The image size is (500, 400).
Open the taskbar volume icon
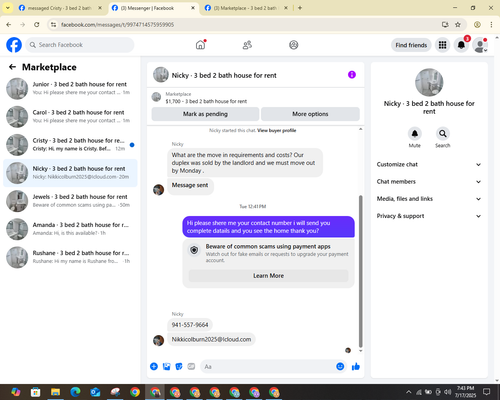pyautogui.click(x=448, y=392)
